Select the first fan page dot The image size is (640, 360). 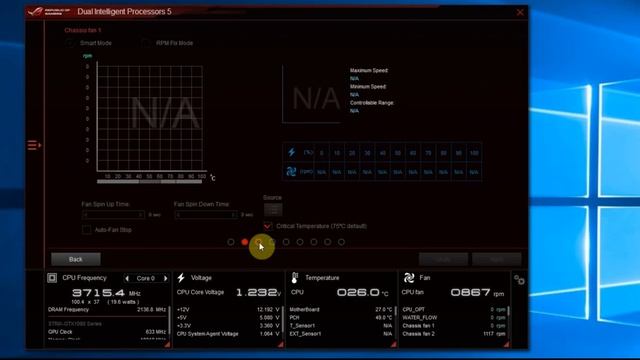231,242
